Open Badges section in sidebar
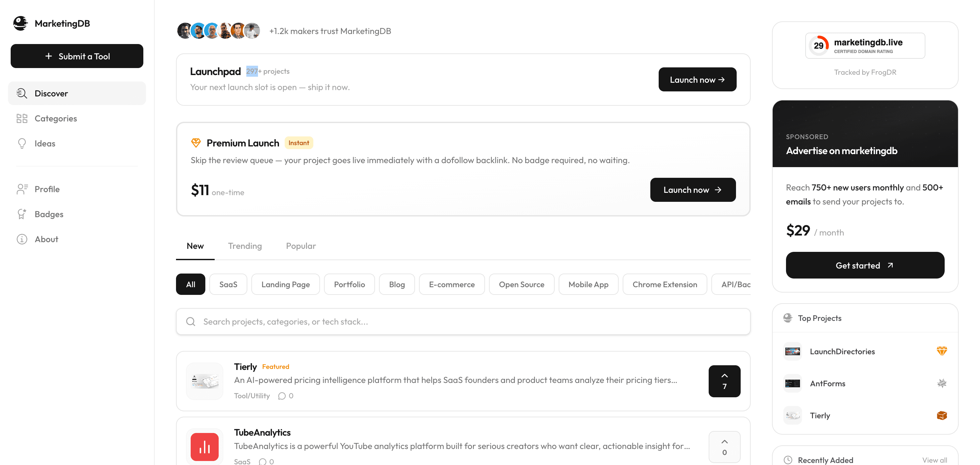The image size is (980, 465). click(x=49, y=214)
